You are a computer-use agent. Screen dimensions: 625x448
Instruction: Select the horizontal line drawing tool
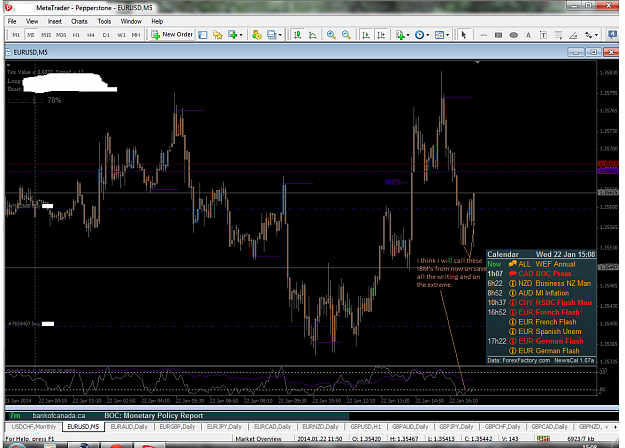click(483, 35)
